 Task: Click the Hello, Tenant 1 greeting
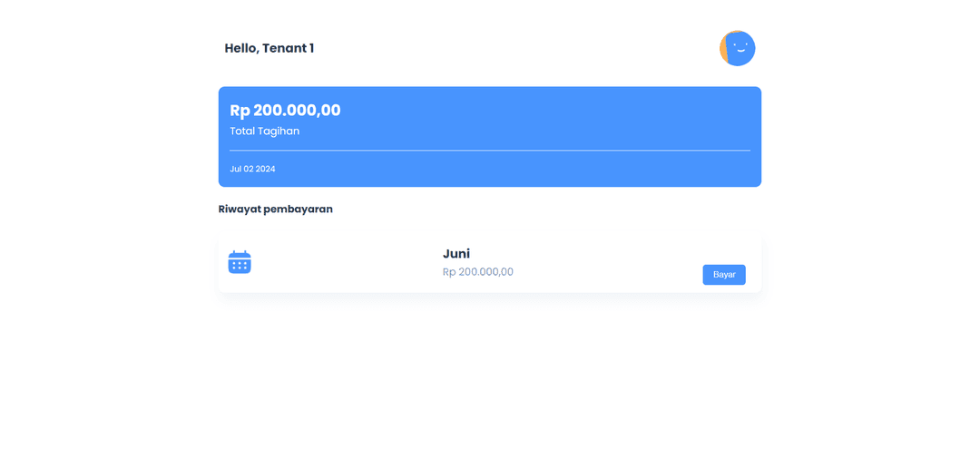coord(269,48)
